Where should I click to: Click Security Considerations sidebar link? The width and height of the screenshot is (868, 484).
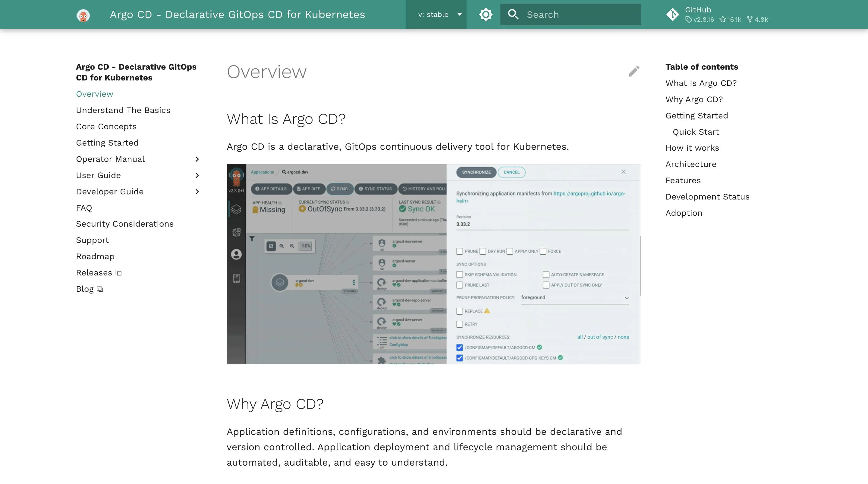coord(125,224)
